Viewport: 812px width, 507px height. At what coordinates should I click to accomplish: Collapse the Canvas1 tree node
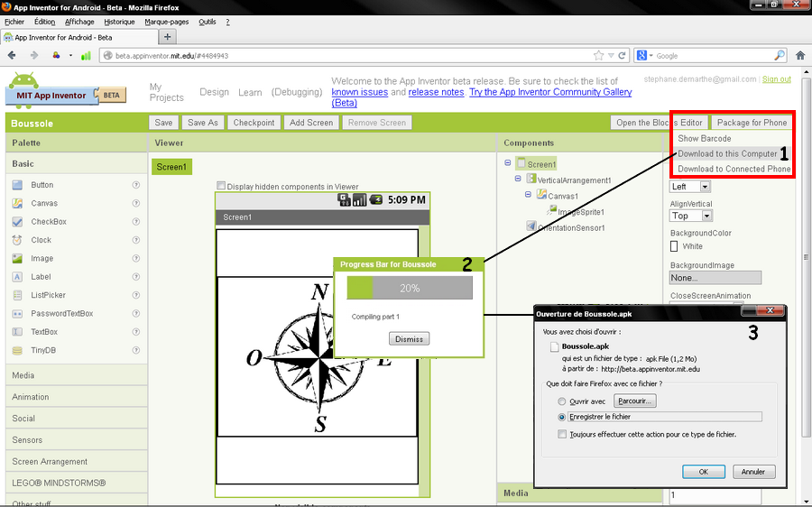pos(528,195)
